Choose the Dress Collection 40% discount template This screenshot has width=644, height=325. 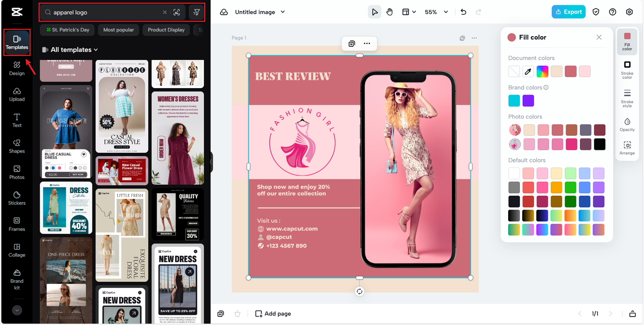[66, 208]
